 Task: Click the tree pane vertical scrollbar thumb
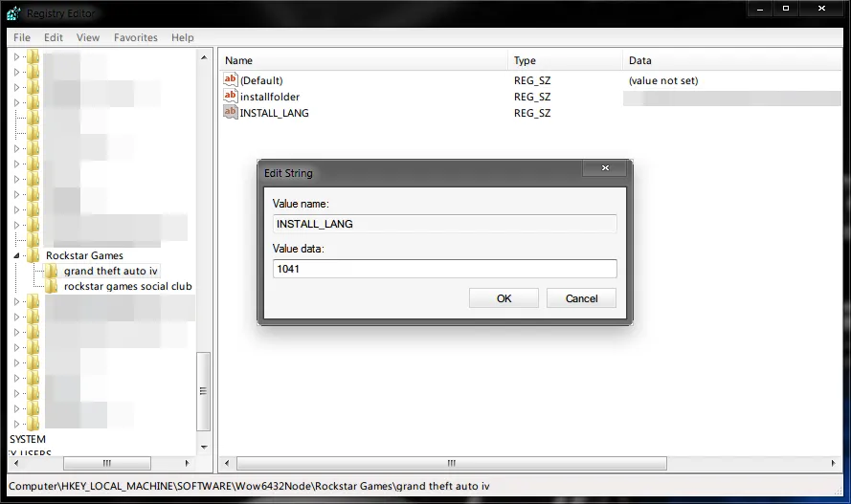pyautogui.click(x=203, y=390)
